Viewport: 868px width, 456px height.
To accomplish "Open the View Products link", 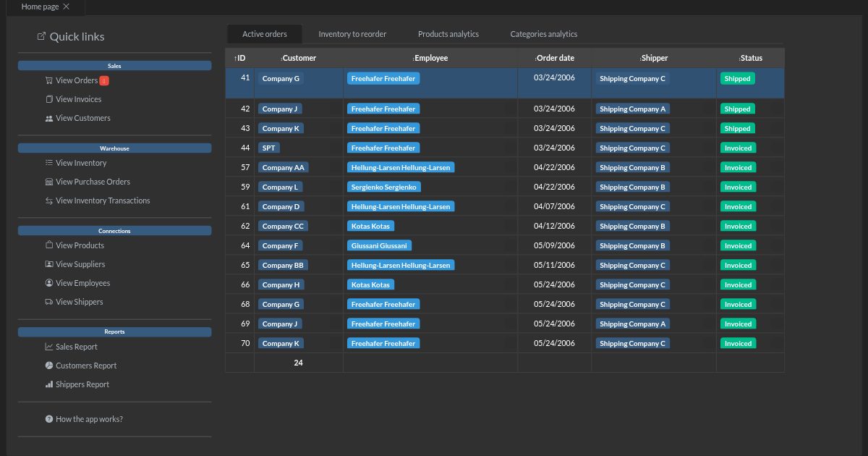I will (80, 245).
